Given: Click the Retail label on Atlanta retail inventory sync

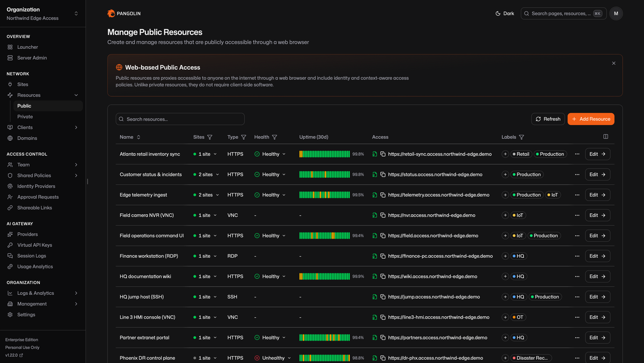Looking at the screenshot, I should click(x=521, y=154).
